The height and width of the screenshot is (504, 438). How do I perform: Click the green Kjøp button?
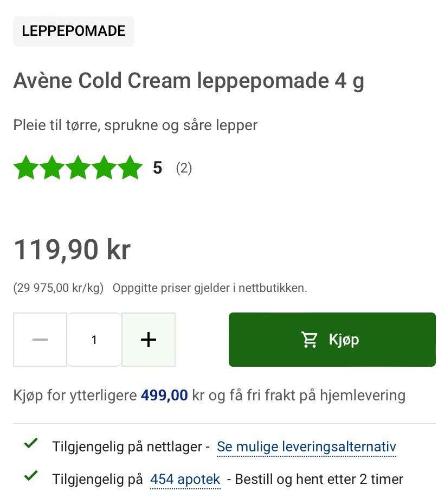click(332, 340)
